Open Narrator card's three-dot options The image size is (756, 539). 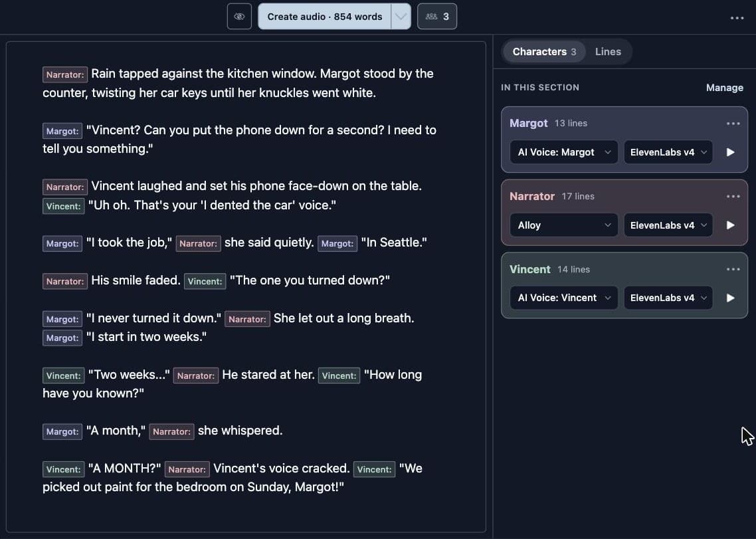(733, 197)
